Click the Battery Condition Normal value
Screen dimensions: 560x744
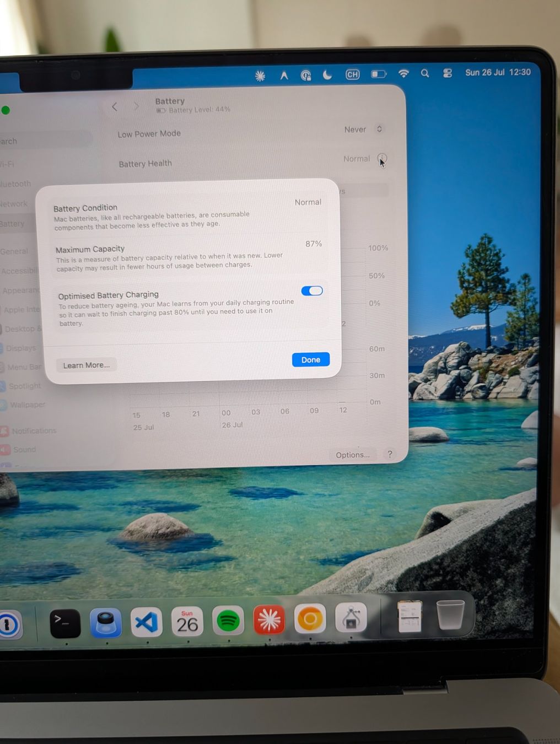[x=308, y=202]
